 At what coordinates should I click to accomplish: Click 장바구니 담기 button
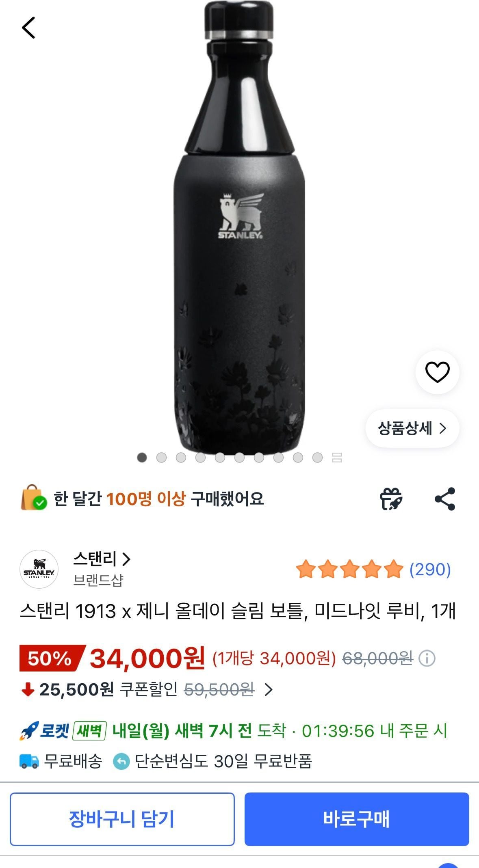point(122,819)
